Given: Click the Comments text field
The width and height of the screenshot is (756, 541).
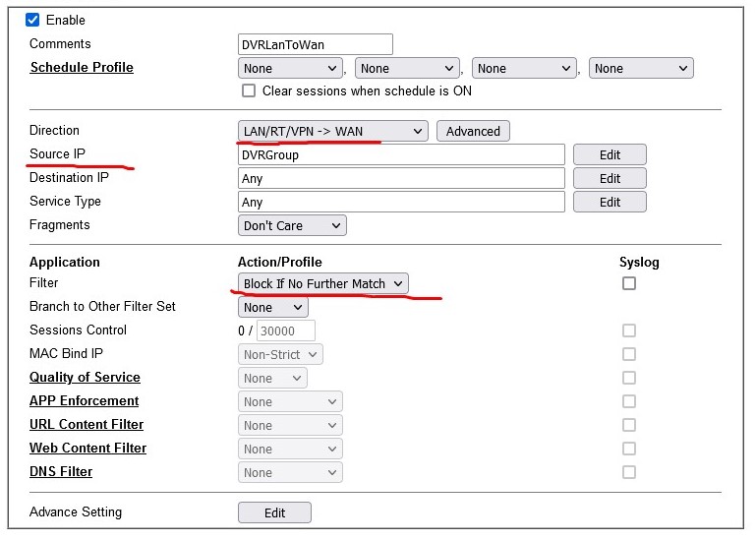Looking at the screenshot, I should [315, 44].
